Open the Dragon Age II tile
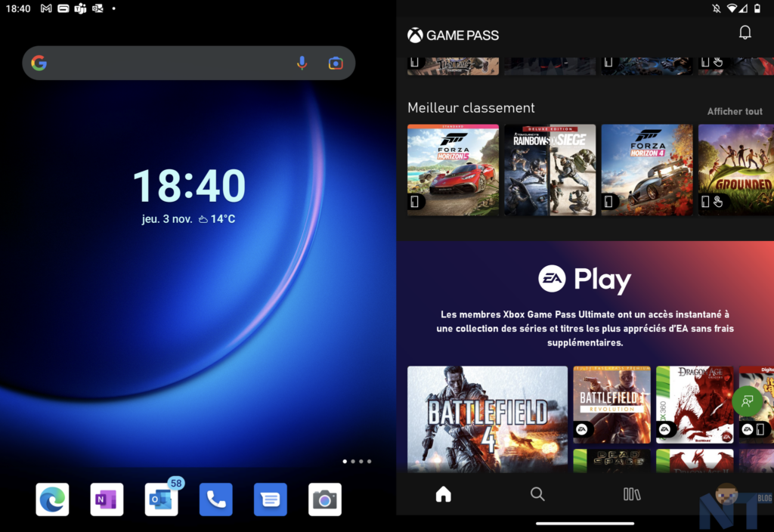The height and width of the screenshot is (532, 774). (695, 461)
